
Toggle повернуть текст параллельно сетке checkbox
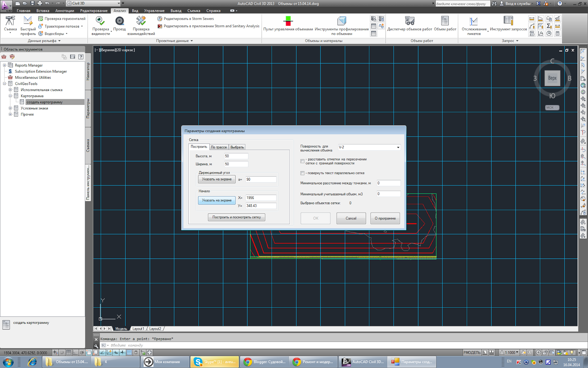(302, 173)
